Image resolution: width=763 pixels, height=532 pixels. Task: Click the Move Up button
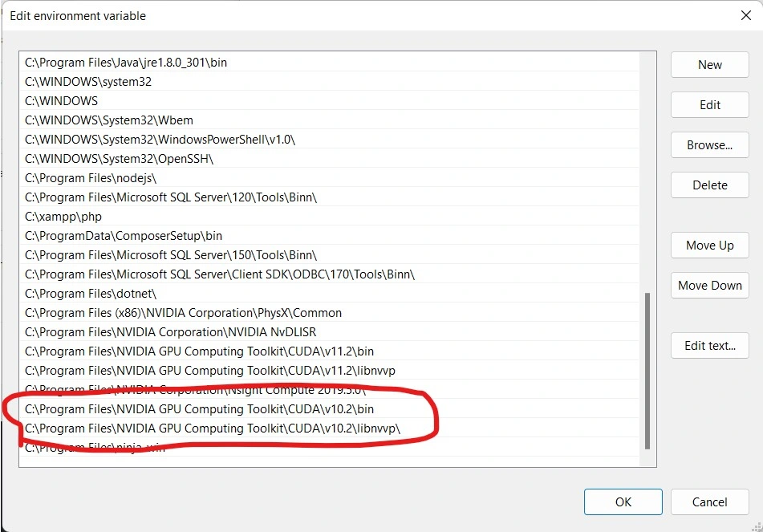(709, 246)
